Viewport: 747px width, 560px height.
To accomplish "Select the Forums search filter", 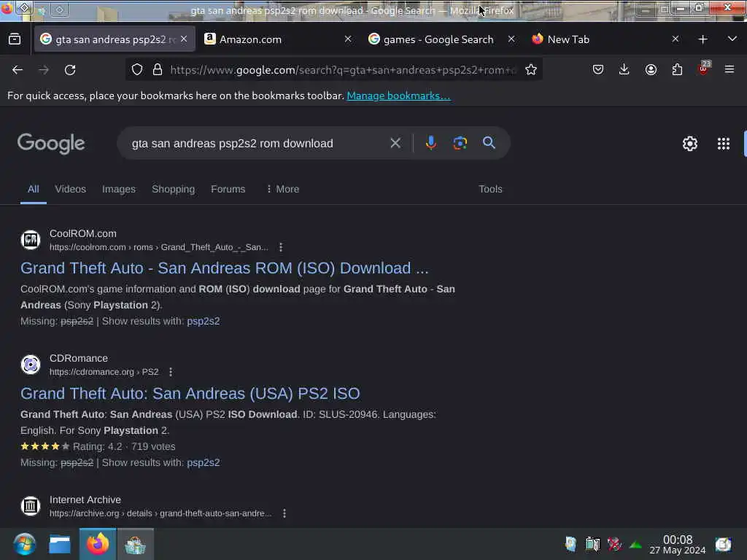I will (x=228, y=189).
